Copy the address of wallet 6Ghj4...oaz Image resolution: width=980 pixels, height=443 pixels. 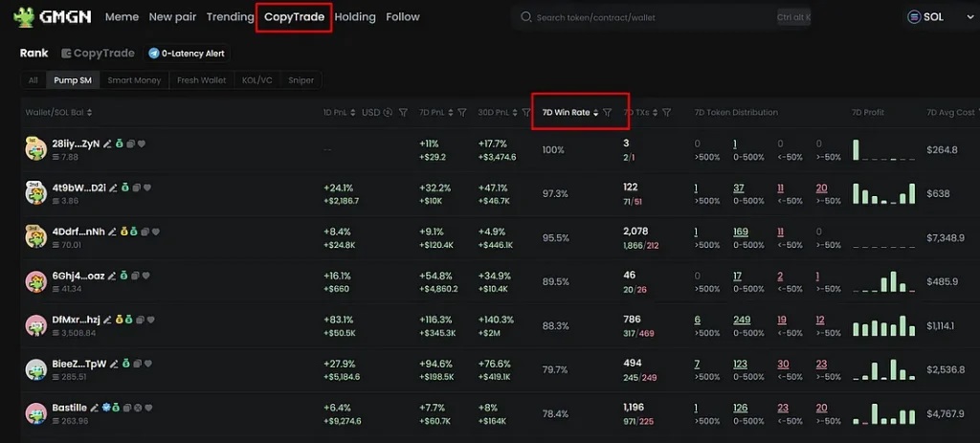click(x=136, y=276)
